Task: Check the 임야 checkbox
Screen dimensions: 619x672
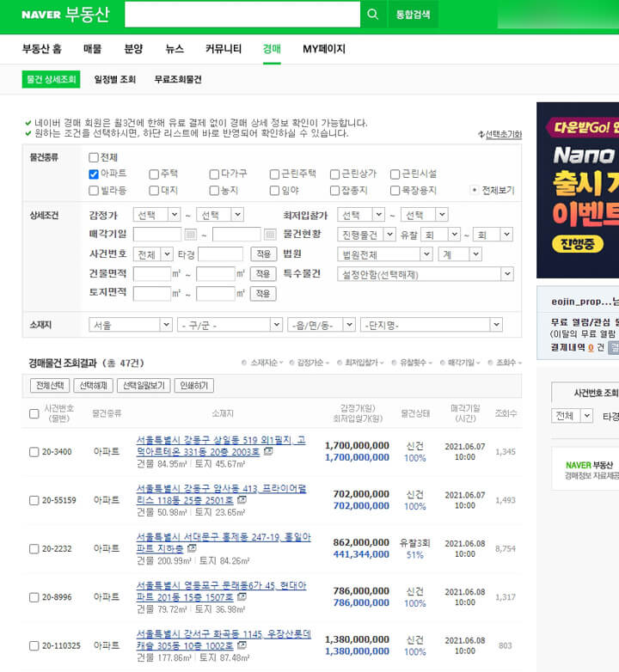Action: (274, 190)
